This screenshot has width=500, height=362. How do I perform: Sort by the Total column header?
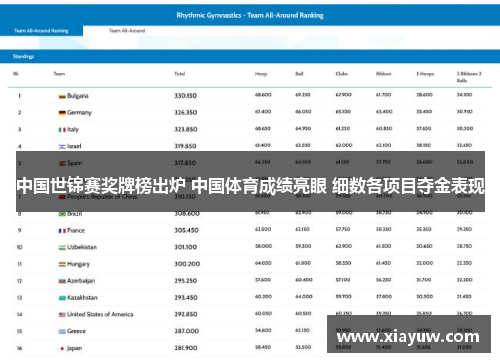[180, 74]
